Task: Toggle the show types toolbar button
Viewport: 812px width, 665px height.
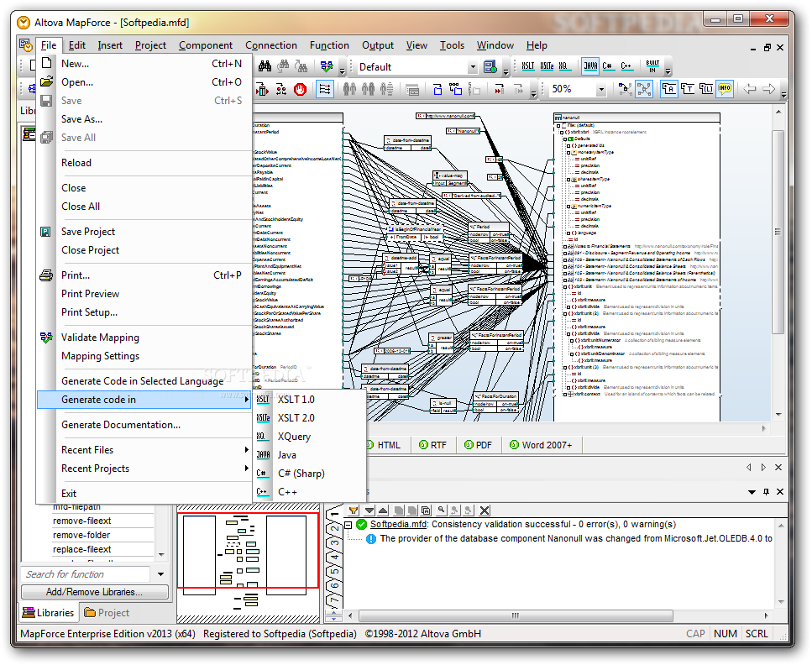Action: pos(688,89)
